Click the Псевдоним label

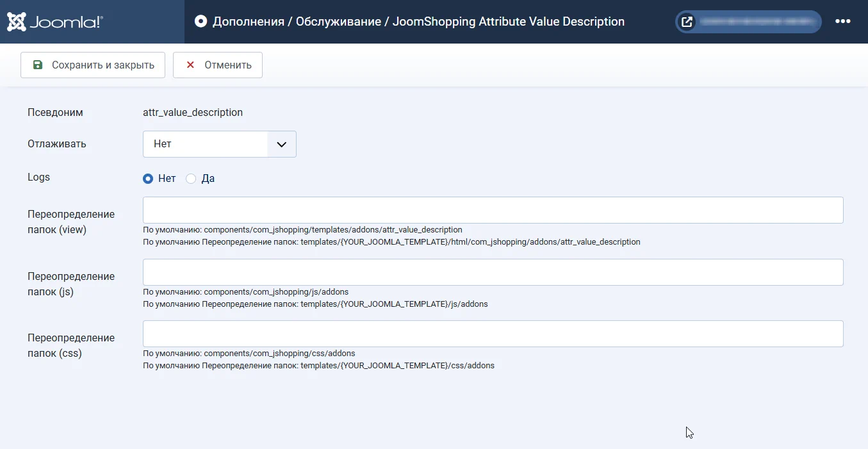coord(55,112)
